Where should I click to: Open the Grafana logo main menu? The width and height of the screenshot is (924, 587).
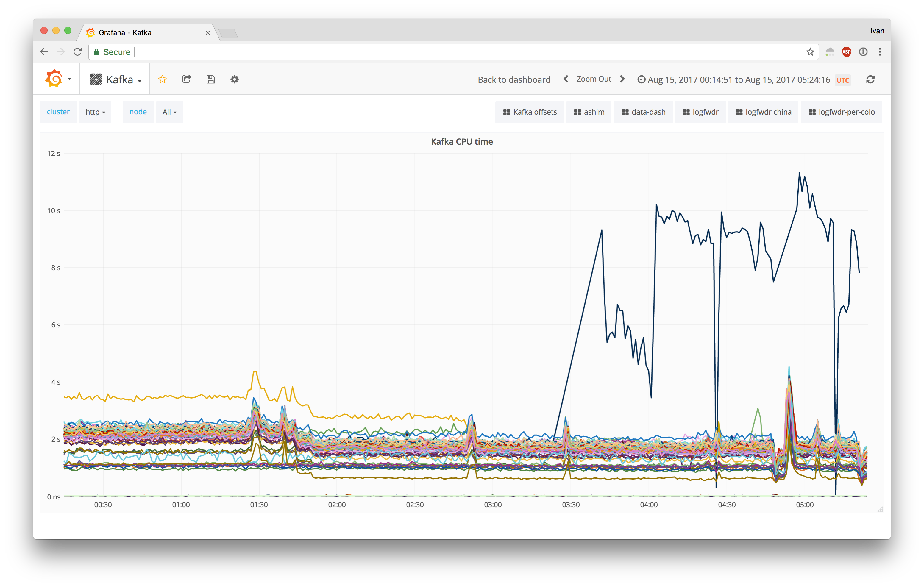(x=57, y=79)
